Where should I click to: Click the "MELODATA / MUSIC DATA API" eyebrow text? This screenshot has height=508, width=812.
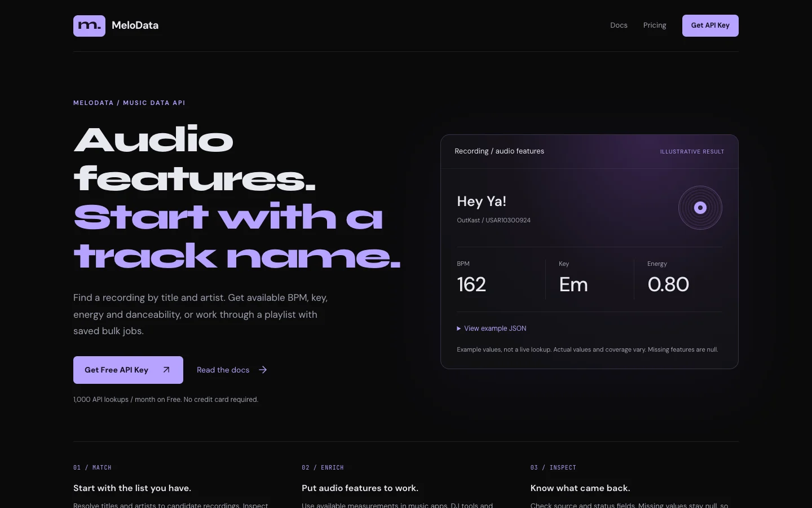(x=129, y=103)
